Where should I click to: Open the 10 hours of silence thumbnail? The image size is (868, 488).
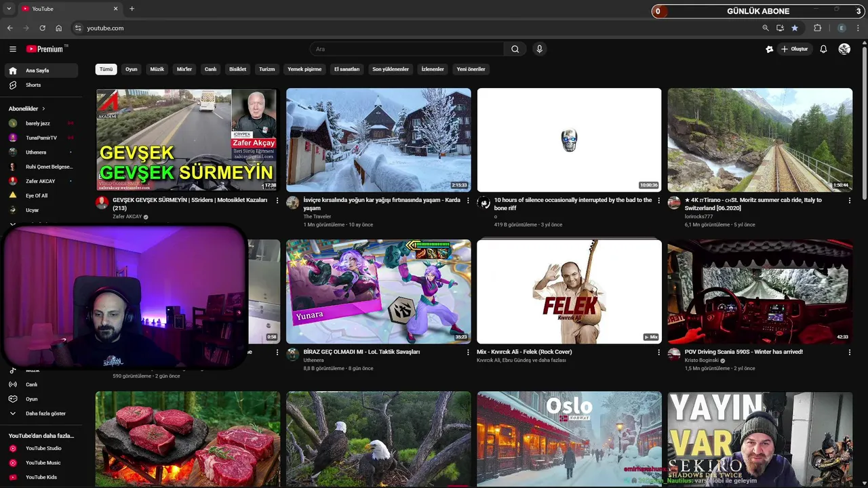pyautogui.click(x=569, y=140)
